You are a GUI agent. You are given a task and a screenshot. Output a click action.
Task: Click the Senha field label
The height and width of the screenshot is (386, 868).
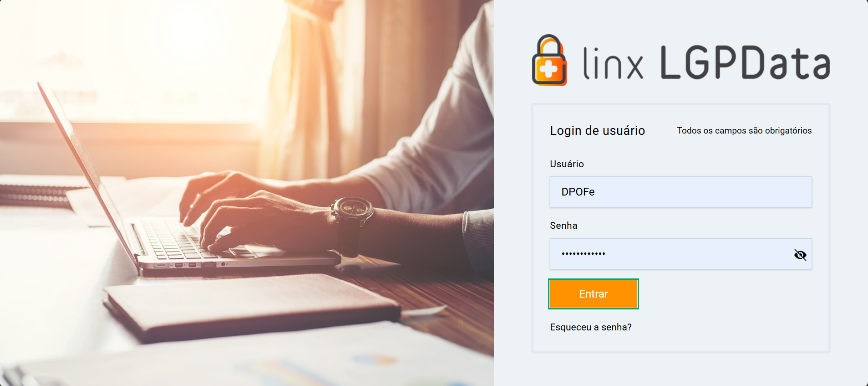(x=563, y=226)
